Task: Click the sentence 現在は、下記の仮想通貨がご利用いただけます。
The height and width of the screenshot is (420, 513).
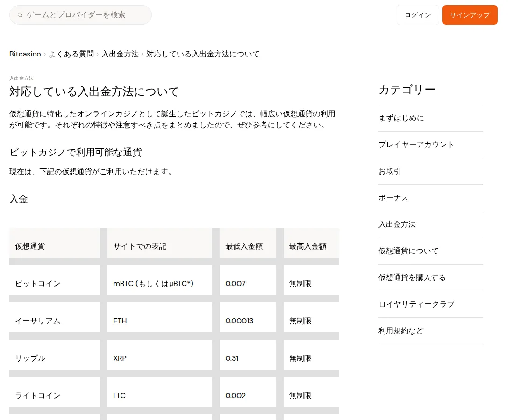Action: (x=91, y=172)
